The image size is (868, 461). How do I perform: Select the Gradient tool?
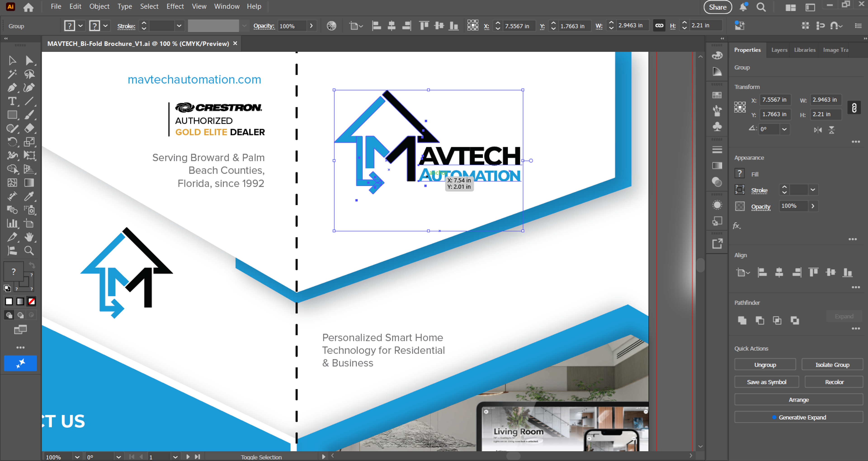29,183
